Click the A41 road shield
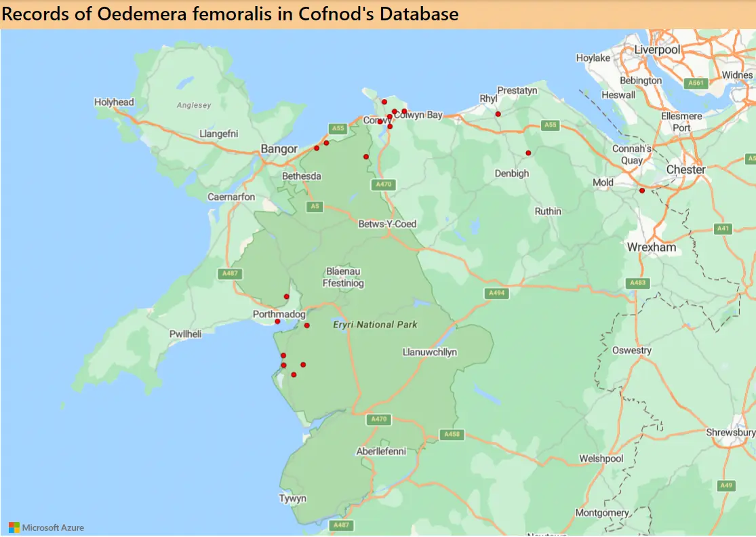The height and width of the screenshot is (537, 756). [724, 228]
